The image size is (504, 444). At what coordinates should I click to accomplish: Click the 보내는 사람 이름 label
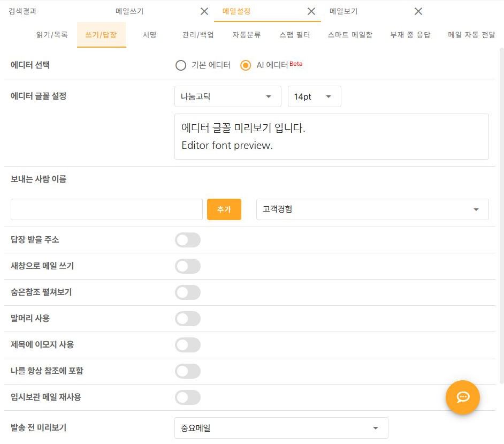[x=39, y=179]
